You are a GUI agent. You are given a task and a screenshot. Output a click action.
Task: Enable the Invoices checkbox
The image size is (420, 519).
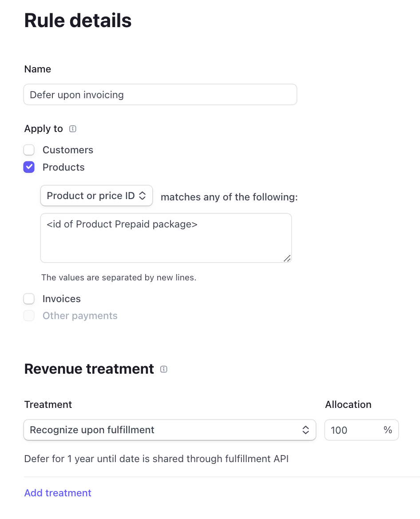tap(29, 298)
